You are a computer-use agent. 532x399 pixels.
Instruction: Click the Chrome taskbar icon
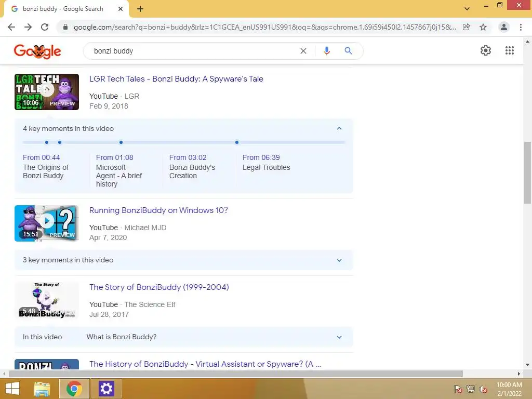click(x=74, y=389)
